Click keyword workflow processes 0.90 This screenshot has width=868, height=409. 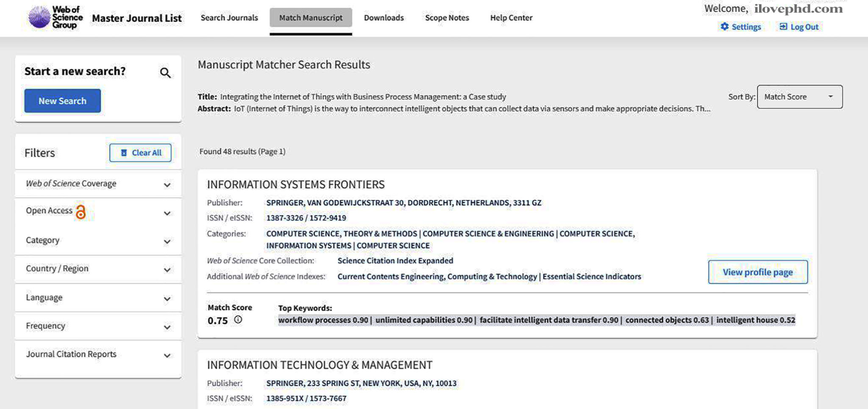[x=323, y=320]
